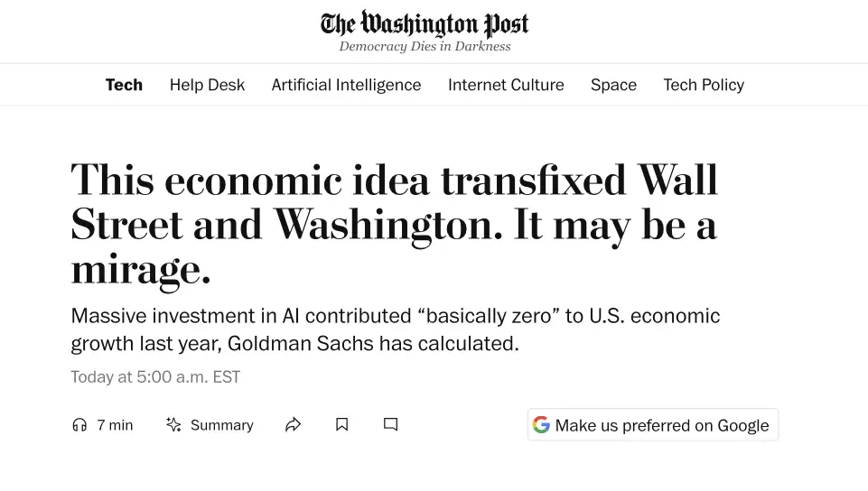Navigate to Internet Culture section

click(x=506, y=85)
